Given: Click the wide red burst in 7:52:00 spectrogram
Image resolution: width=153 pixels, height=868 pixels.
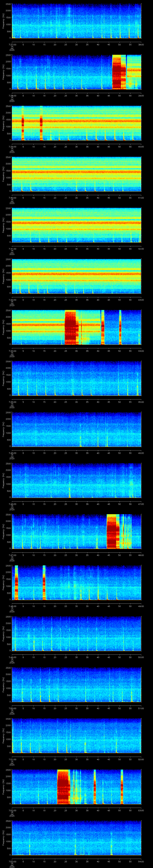Looking at the screenshot, I should click(64, 787).
